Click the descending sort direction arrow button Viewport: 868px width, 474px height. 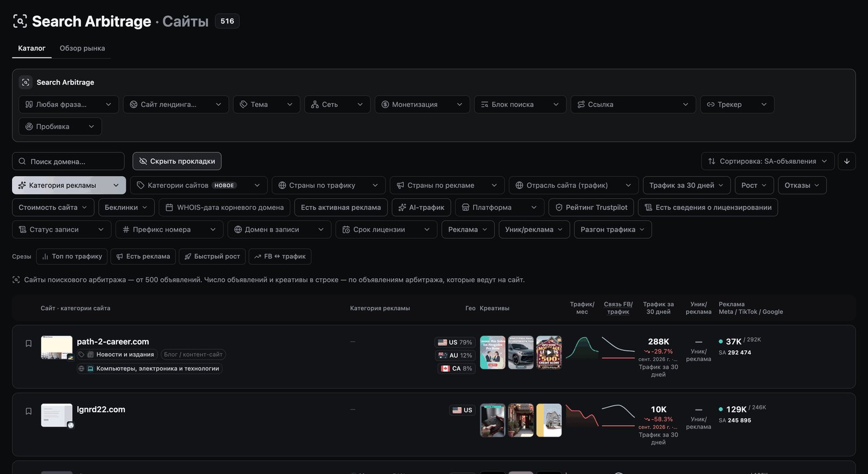[x=847, y=161]
